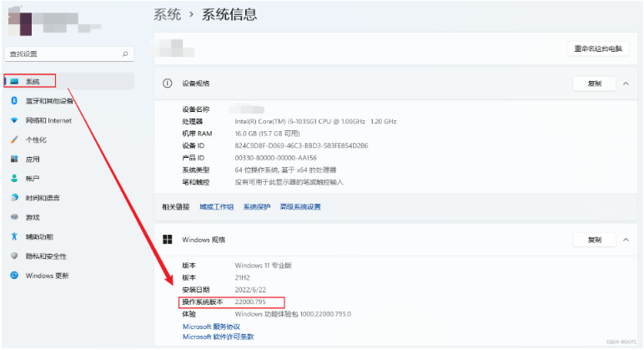
Task: Click the Accounts person icon
Action: (x=14, y=178)
